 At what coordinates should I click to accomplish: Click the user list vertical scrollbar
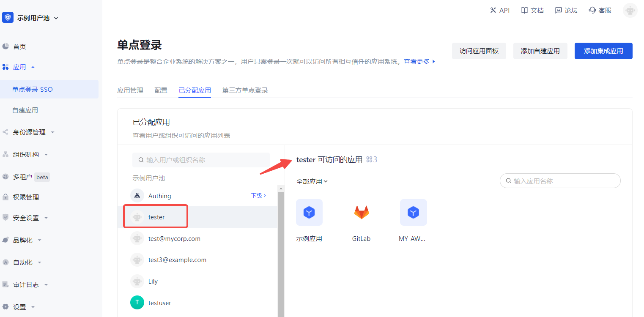281,254
